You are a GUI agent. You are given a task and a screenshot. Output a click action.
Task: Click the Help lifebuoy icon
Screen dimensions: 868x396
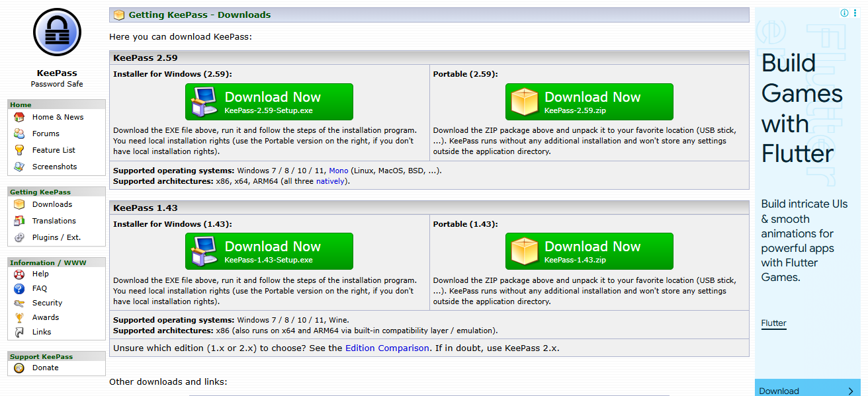point(19,274)
